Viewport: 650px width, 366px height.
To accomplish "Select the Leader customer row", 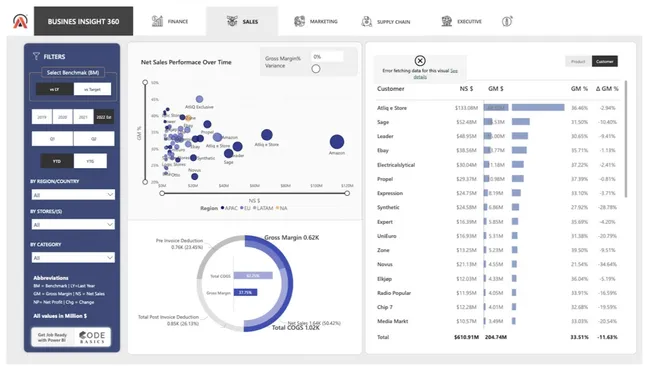I will pos(497,136).
